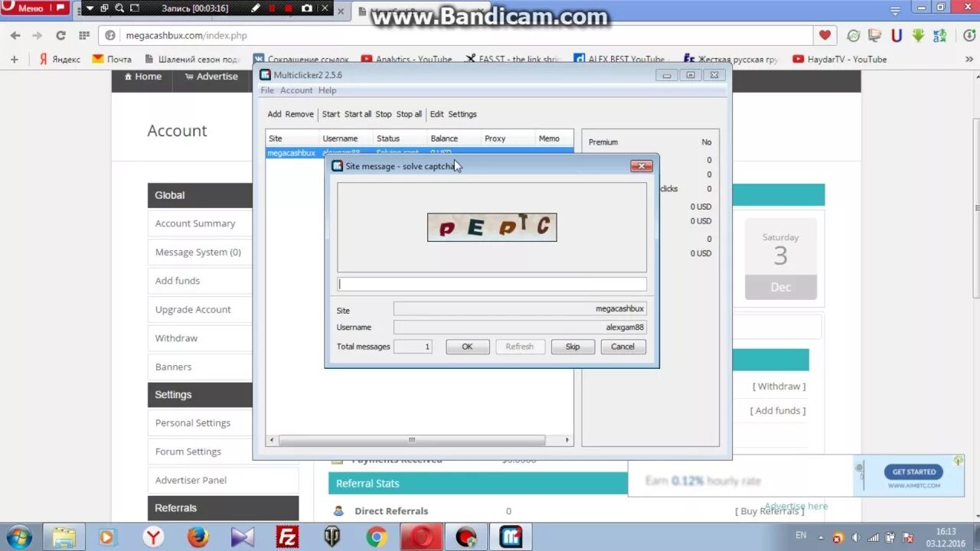Open Account menu in Multiclicker2

pyautogui.click(x=296, y=90)
